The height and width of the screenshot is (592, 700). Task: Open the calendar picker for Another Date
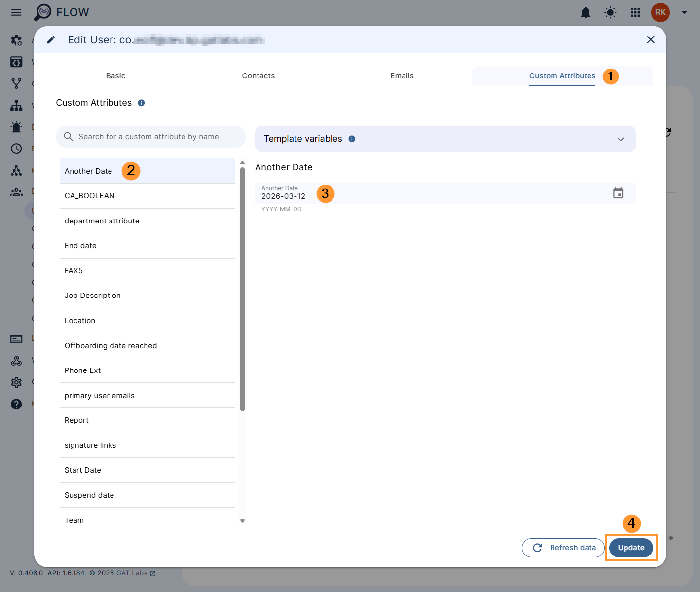[619, 193]
